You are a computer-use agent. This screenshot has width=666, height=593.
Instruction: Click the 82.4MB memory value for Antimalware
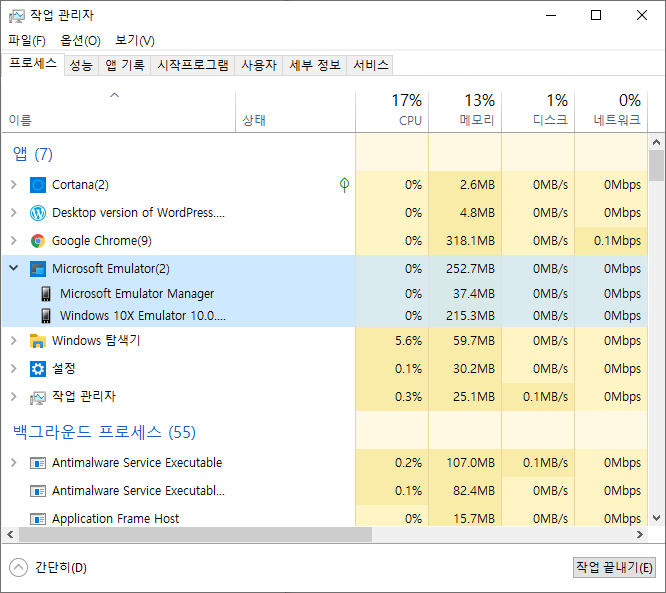(474, 491)
